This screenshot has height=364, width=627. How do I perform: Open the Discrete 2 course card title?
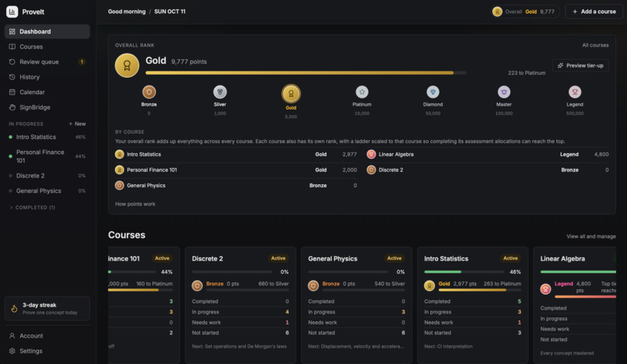click(x=208, y=259)
